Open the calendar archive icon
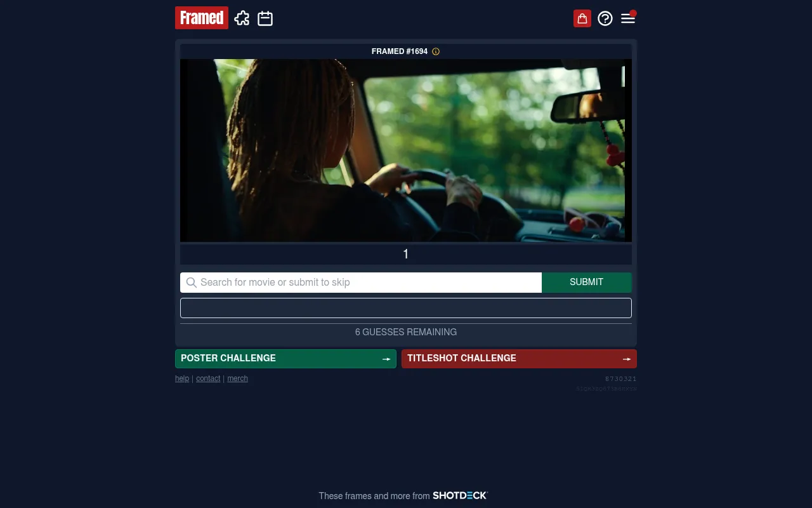Viewport: 812px width, 508px height. (x=265, y=18)
